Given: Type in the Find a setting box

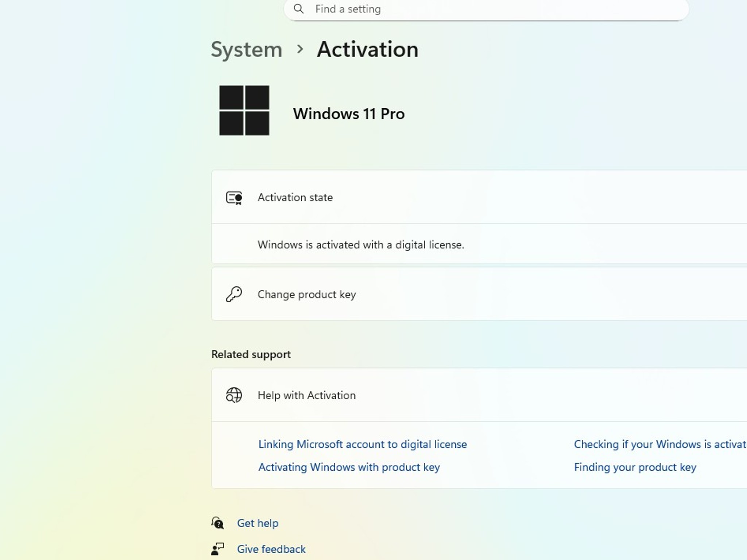Looking at the screenshot, I should point(474,9).
